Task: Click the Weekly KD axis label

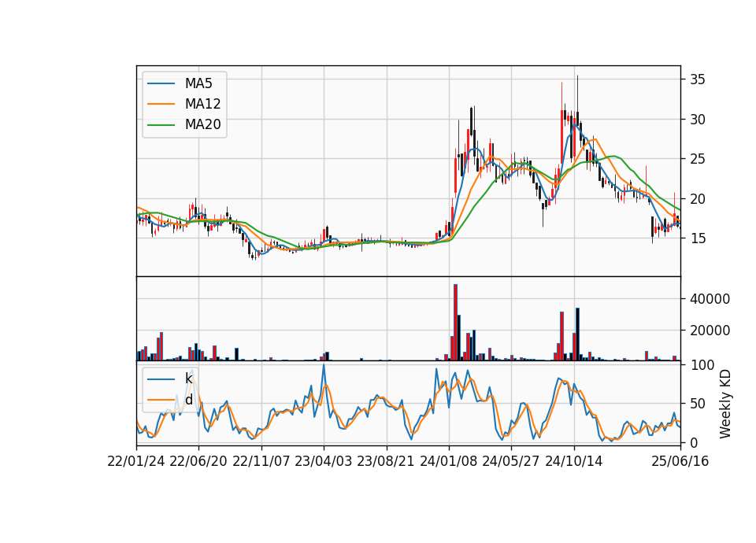Action: click(725, 404)
